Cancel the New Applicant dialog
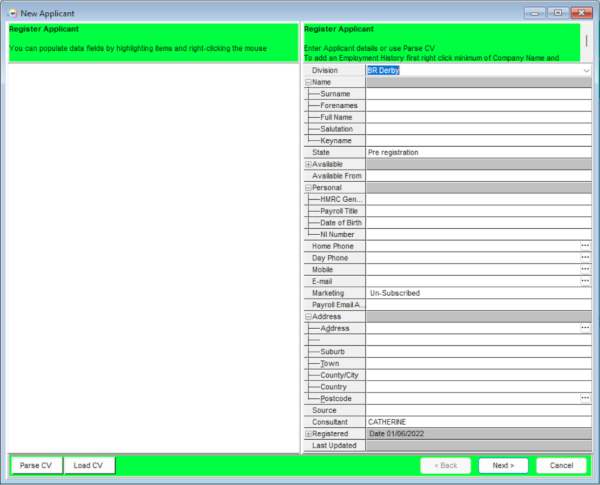Viewport: 600px width, 485px height. pos(561,465)
